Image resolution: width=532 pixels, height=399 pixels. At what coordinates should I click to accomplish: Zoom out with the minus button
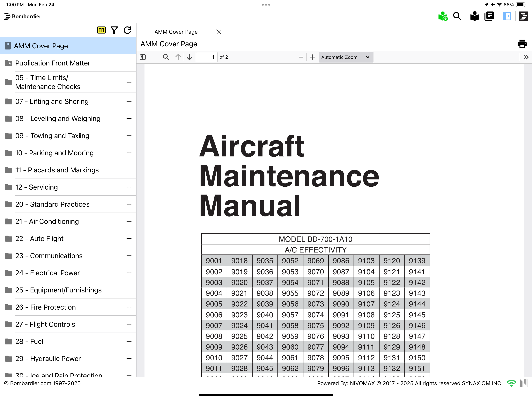point(301,57)
